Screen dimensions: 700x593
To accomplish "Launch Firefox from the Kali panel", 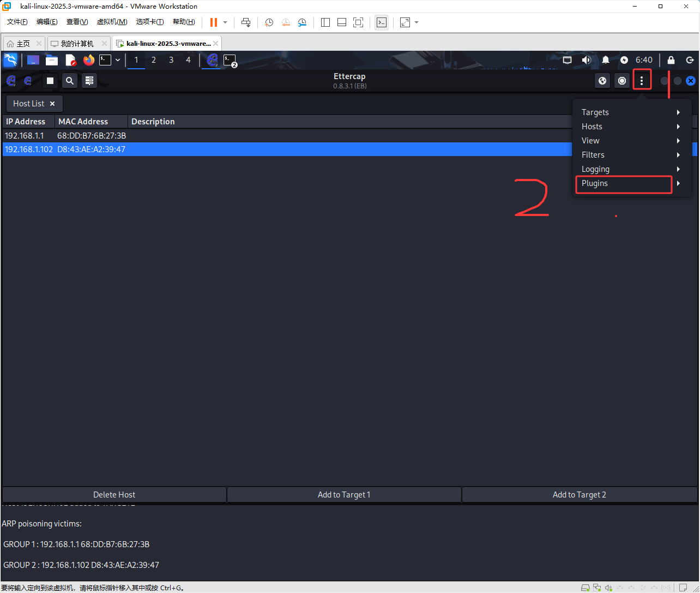I will pyautogui.click(x=89, y=60).
